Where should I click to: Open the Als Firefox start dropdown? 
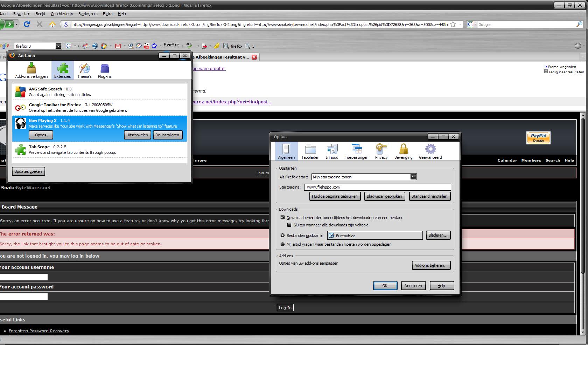[x=364, y=177]
